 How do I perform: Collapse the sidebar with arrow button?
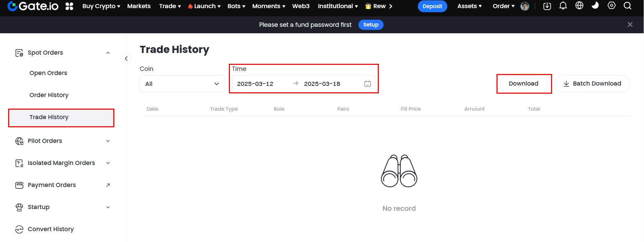pyautogui.click(x=126, y=59)
